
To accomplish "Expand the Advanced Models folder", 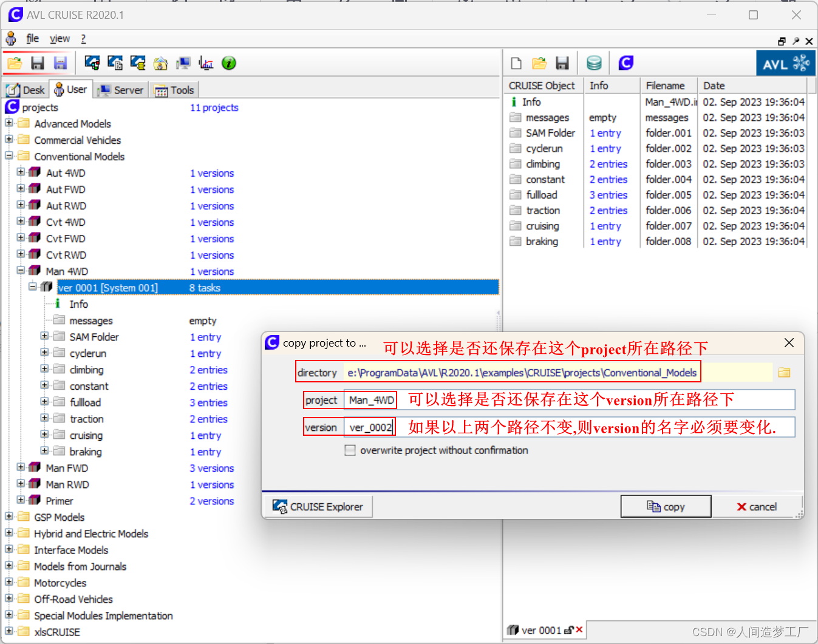I will click(9, 123).
